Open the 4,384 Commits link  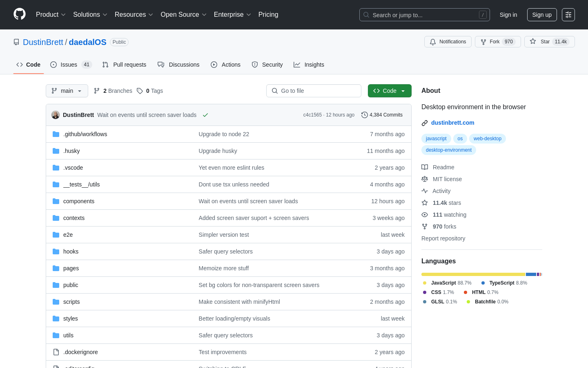pos(382,115)
